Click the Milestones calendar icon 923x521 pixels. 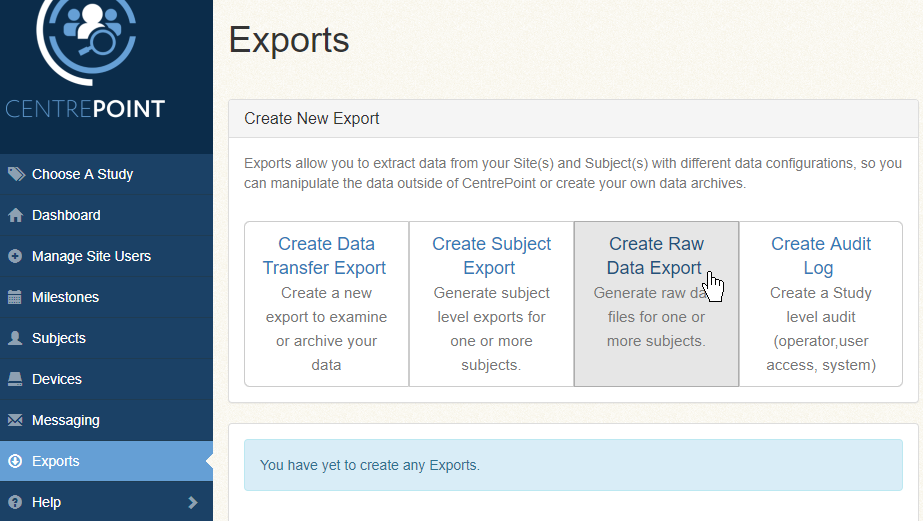tap(15, 297)
